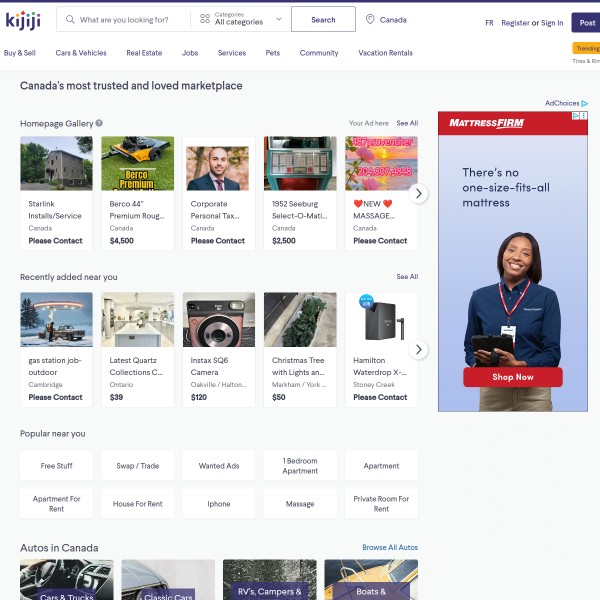Select the Apartment tile
The image size is (600, 600).
tap(381, 466)
